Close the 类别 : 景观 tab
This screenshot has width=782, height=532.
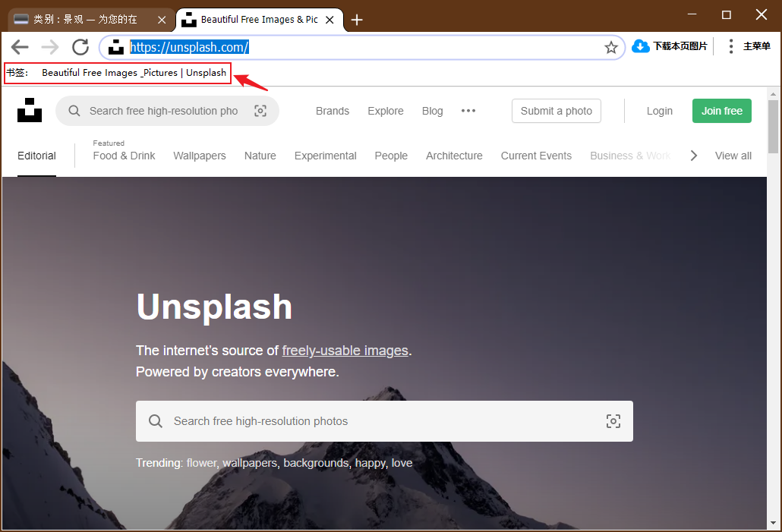[x=162, y=20]
